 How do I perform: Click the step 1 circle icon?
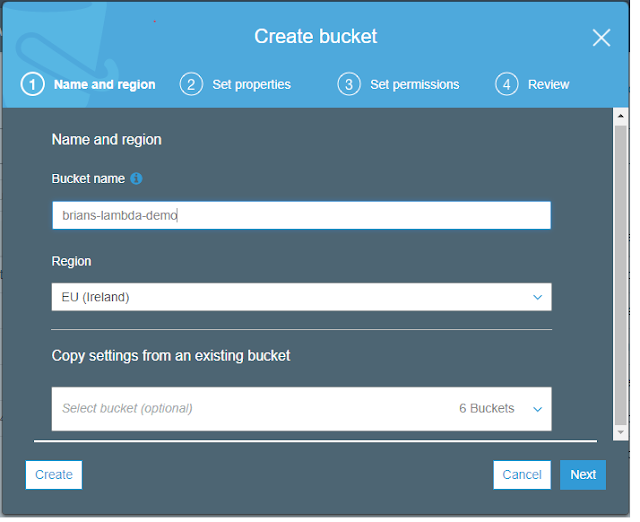click(x=33, y=84)
